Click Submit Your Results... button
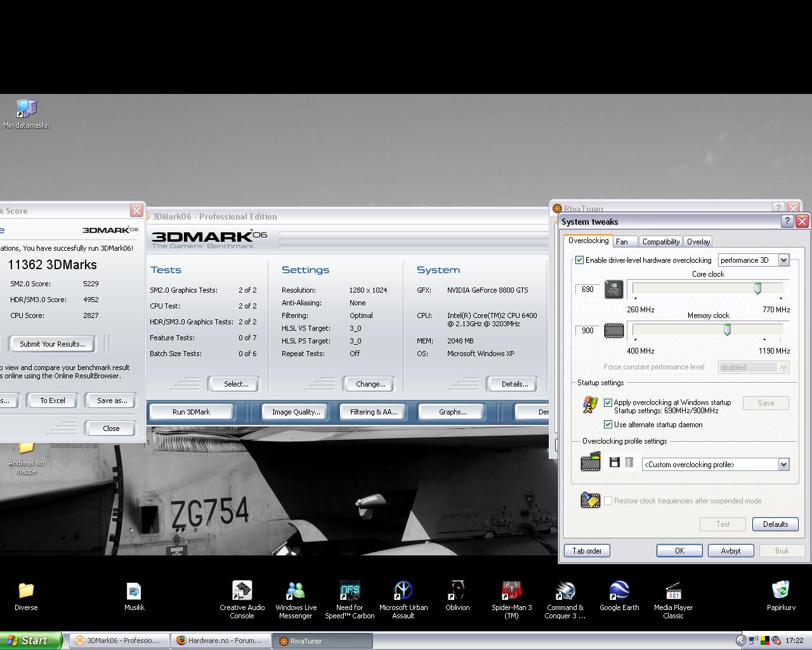This screenshot has width=812, height=650. pyautogui.click(x=52, y=344)
